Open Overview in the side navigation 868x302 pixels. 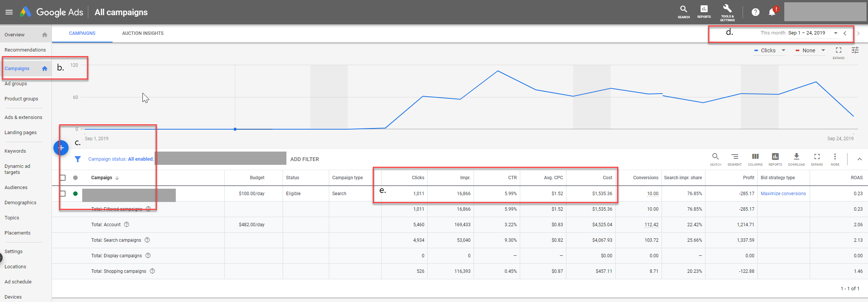pyautogui.click(x=14, y=35)
